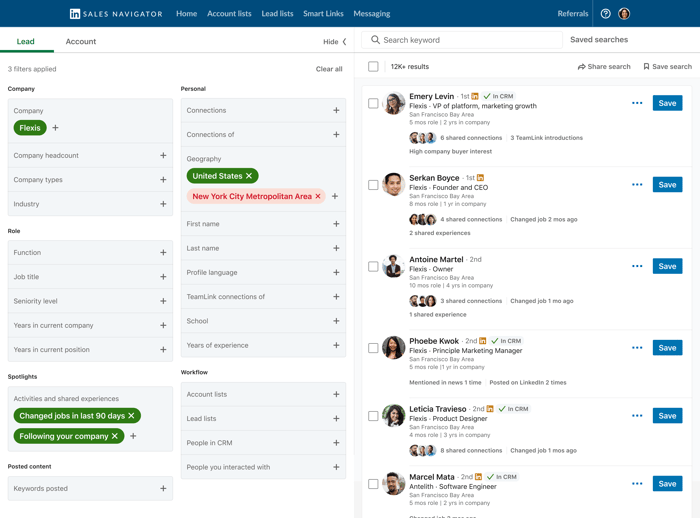700x518 pixels.
Task: Remove Changed jobs in last 90 days filter
Action: [x=132, y=416]
